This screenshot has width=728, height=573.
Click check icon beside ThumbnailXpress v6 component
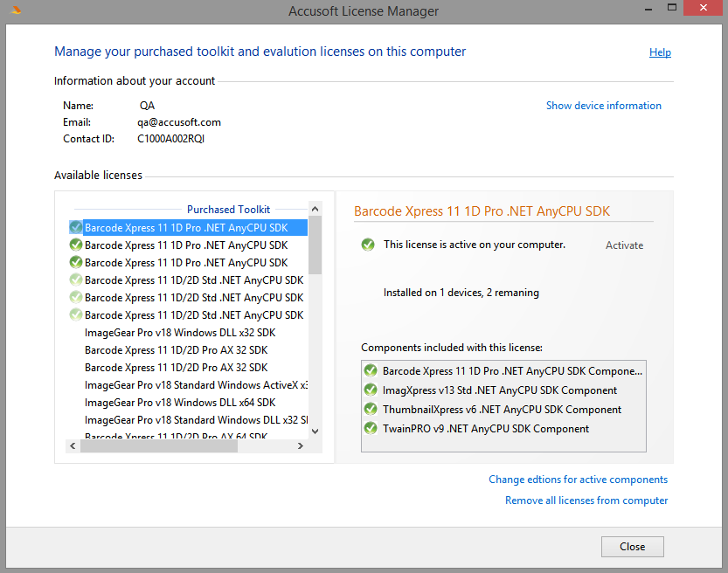371,409
